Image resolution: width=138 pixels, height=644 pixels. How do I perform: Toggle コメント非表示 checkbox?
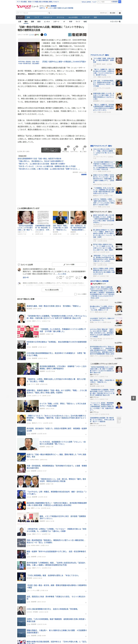coord(75,294)
